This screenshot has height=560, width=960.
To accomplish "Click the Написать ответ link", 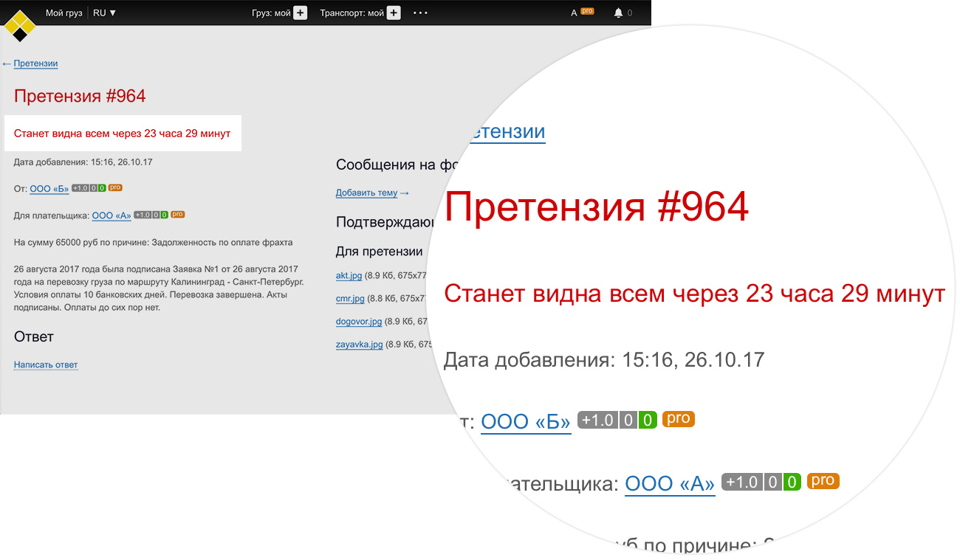I will pos(46,364).
